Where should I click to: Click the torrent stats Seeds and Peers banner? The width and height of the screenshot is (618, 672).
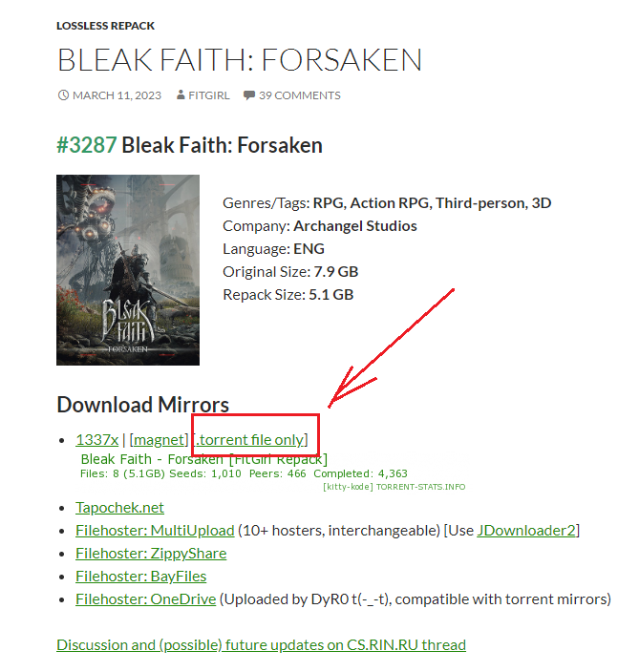pyautogui.click(x=244, y=466)
